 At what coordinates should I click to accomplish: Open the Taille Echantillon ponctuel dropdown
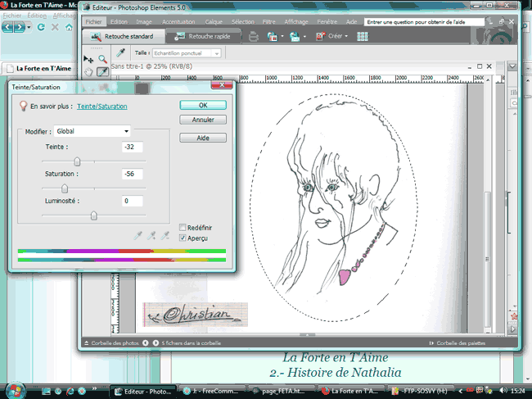pyautogui.click(x=187, y=53)
